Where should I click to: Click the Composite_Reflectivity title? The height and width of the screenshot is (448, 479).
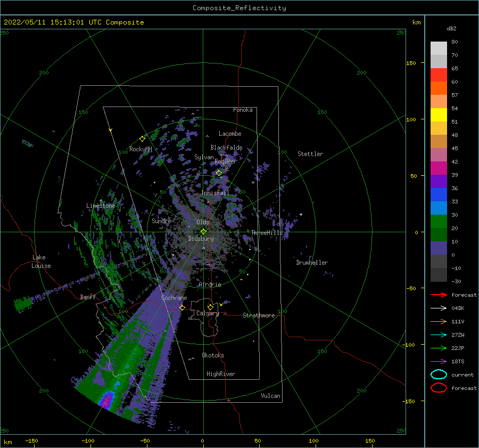pyautogui.click(x=240, y=8)
